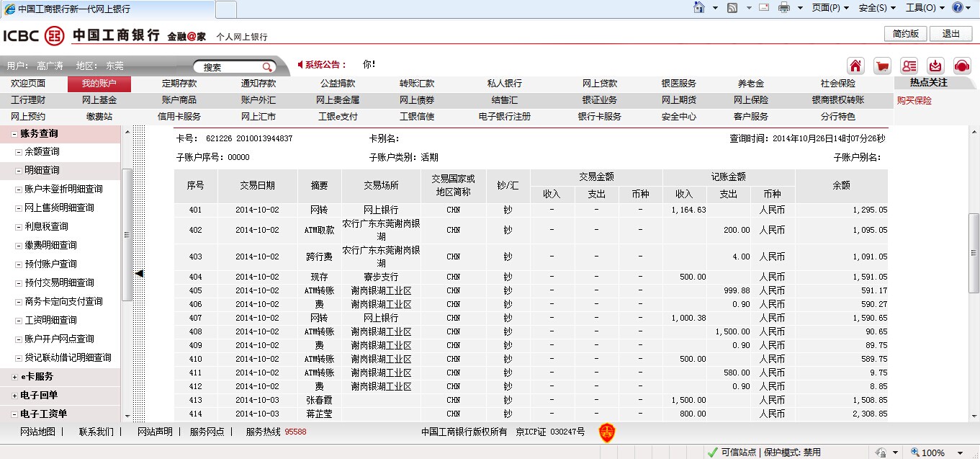Screen dimensions: 980x459
Task: Open the red shopping cart icon
Action: click(x=881, y=66)
